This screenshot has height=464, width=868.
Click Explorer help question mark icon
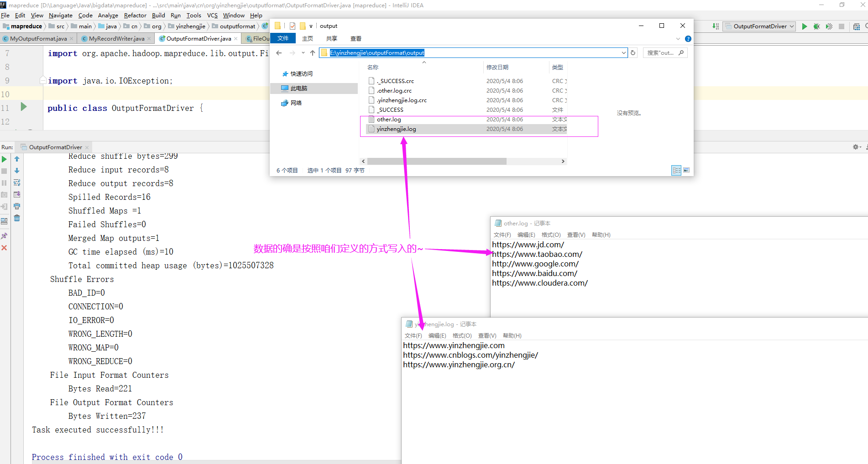(688, 39)
